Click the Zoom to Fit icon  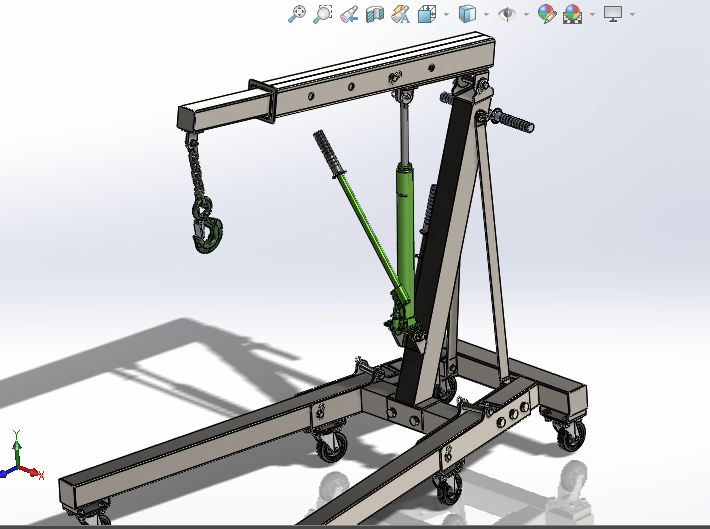(297, 14)
